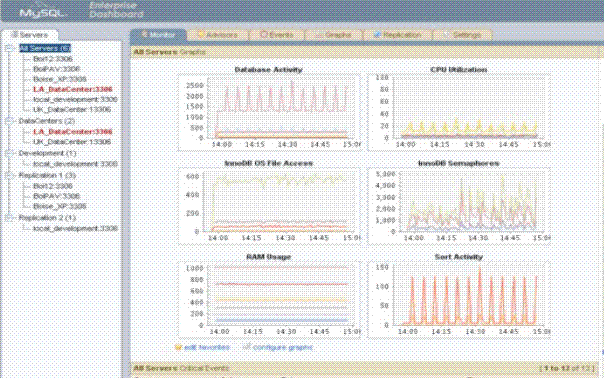Switch to the Graphs tab
Screen dimensions: 604x378
(334, 35)
